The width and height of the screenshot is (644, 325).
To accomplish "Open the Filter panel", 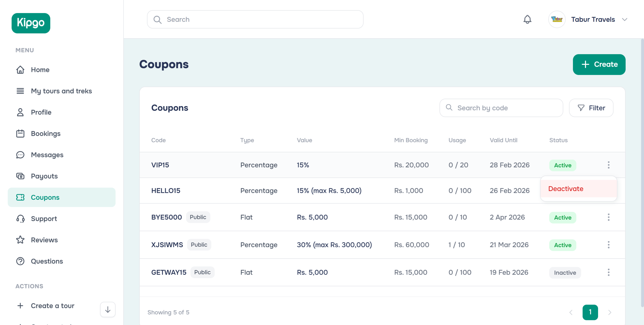I will pyautogui.click(x=591, y=108).
